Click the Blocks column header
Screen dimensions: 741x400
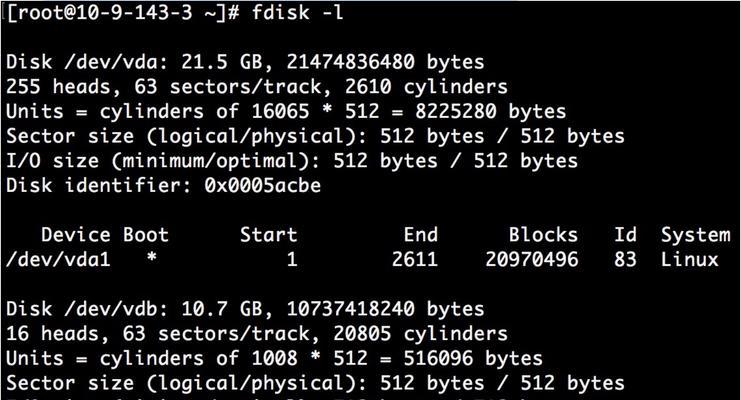click(543, 235)
